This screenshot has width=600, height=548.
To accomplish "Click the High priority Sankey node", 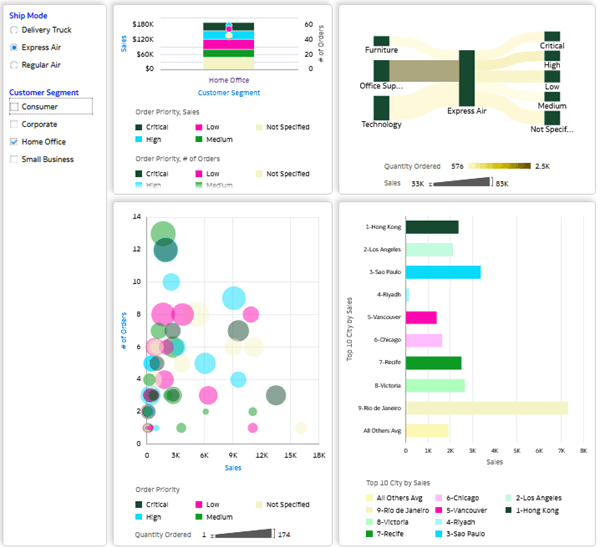I will pyautogui.click(x=552, y=56).
